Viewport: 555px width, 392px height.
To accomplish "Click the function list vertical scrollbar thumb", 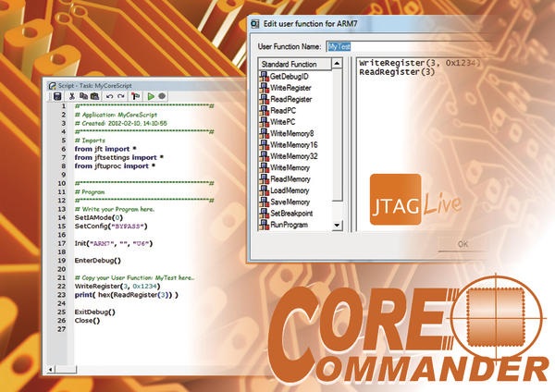I will [x=338, y=135].
